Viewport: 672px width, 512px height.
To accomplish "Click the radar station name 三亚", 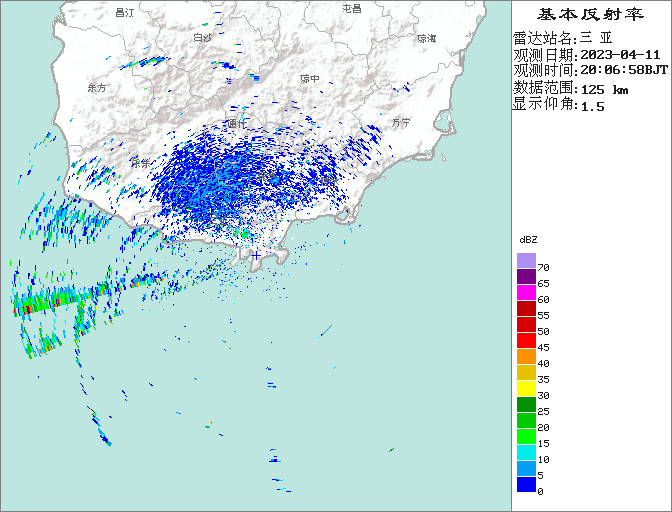I will pos(596,38).
